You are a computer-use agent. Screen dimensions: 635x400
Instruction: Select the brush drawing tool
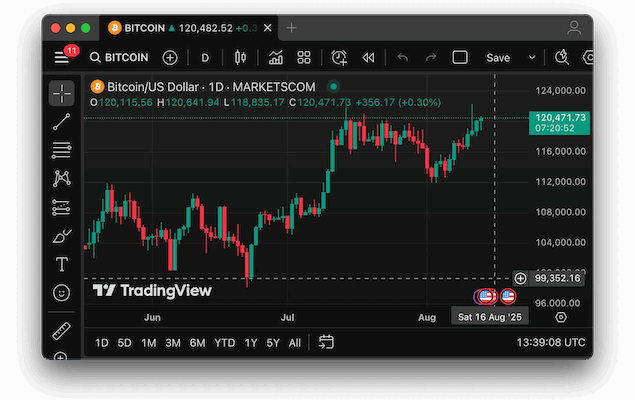(x=62, y=236)
